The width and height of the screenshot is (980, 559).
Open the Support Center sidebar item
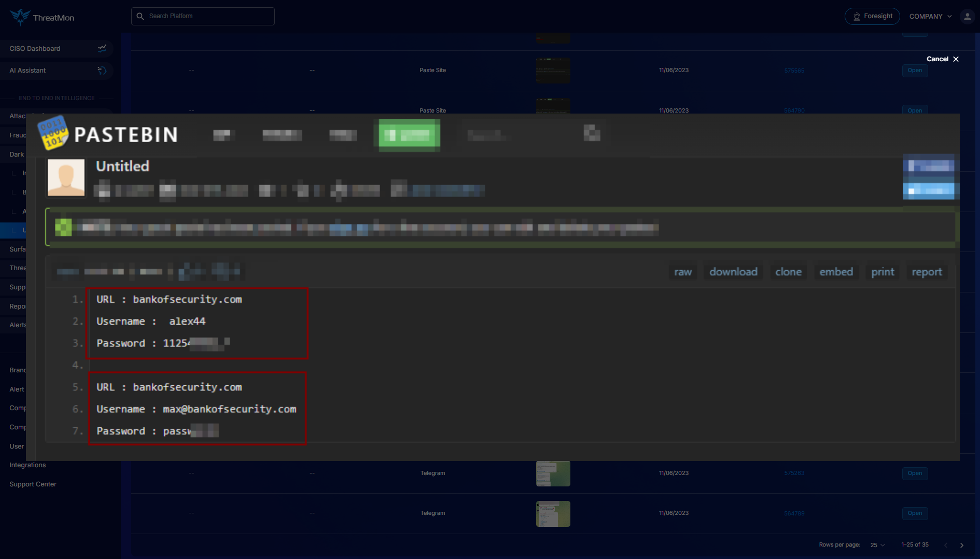pyautogui.click(x=33, y=484)
